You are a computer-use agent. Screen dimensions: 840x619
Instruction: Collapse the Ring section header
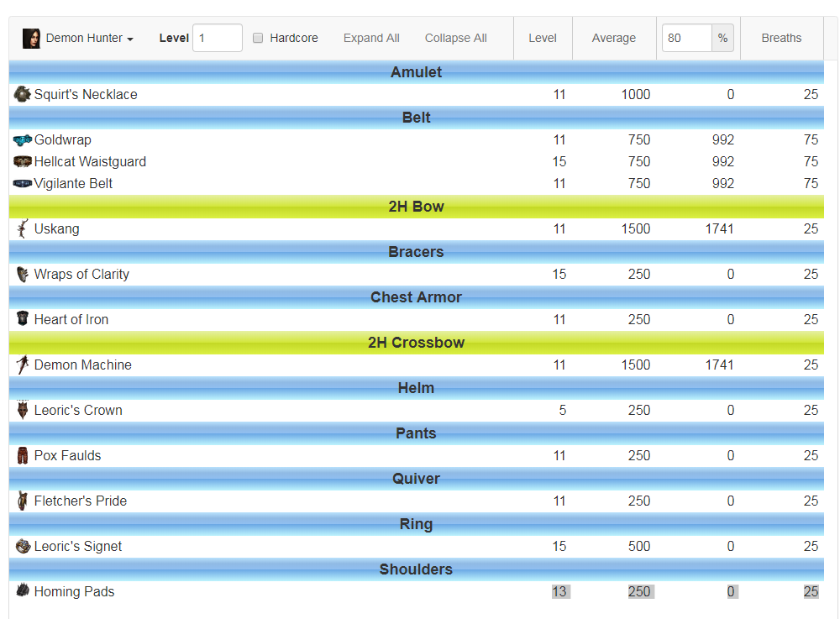pos(417,524)
